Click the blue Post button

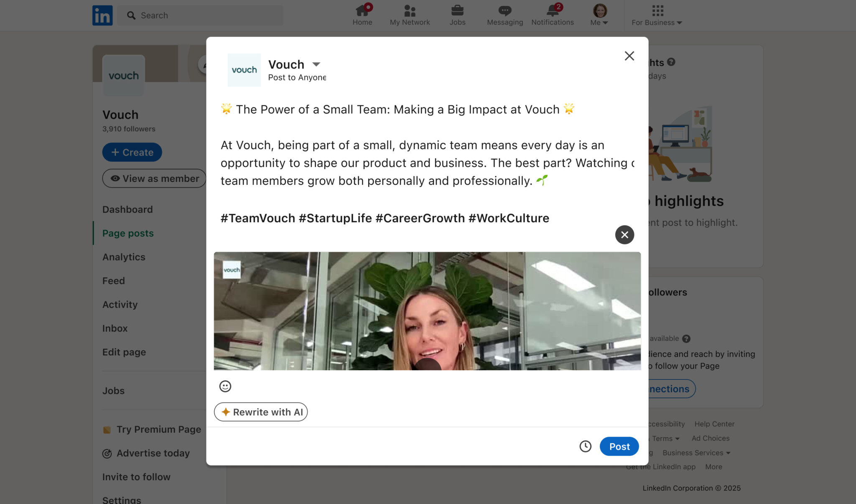619,446
